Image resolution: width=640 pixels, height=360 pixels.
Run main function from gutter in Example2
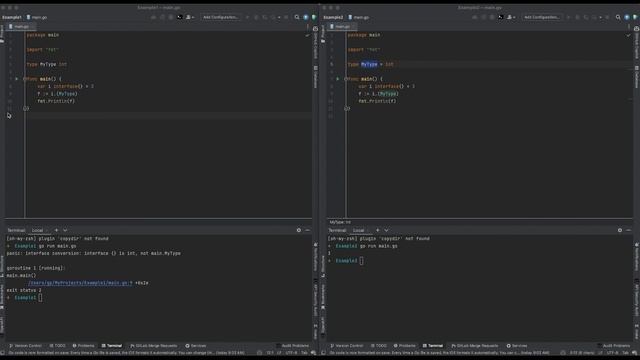pos(338,79)
